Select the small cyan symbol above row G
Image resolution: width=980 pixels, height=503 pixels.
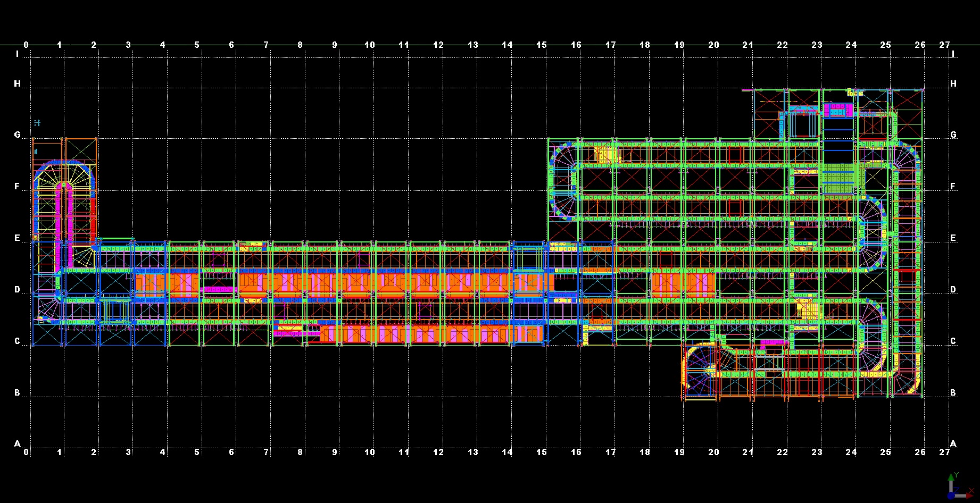37,123
